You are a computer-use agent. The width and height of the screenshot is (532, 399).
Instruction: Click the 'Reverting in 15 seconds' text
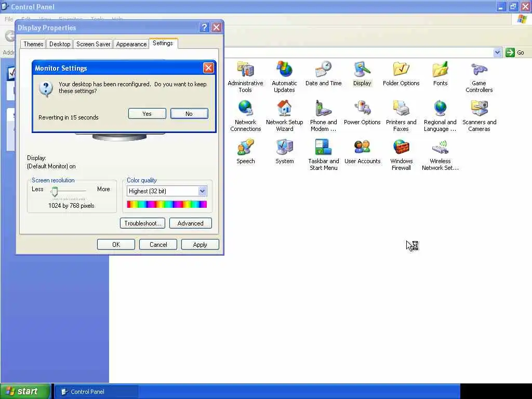pos(69,117)
